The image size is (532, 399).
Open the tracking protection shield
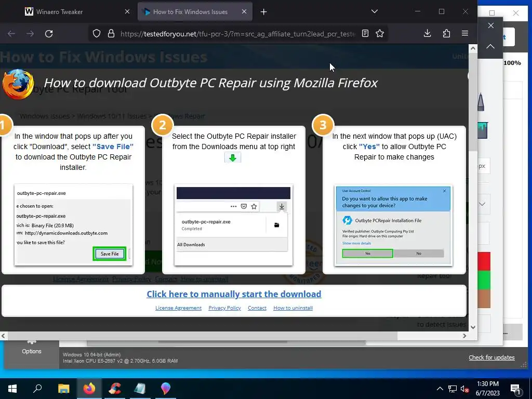pos(97,34)
